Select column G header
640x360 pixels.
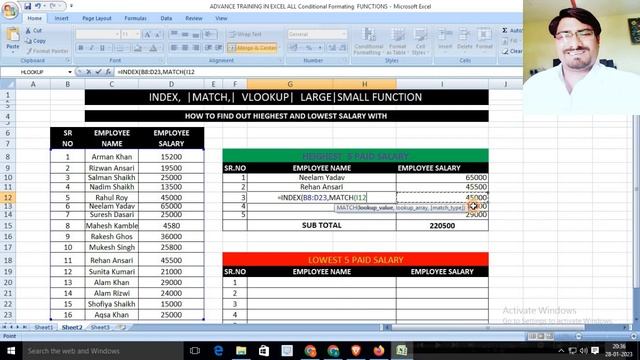tap(290, 84)
